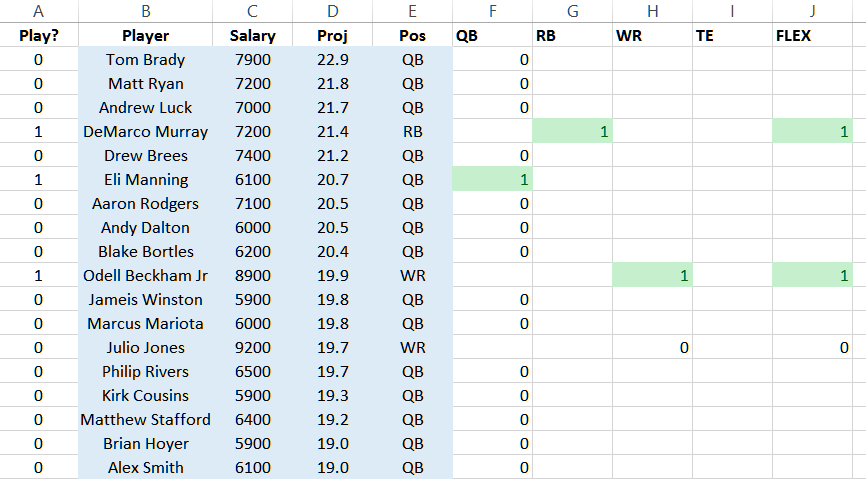Click the 'Proj' header cell
The height and width of the screenshot is (479, 866).
pos(332,35)
